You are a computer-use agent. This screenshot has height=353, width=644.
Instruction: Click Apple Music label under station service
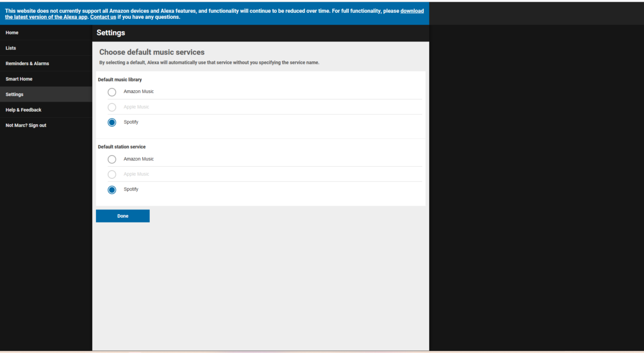coord(136,174)
